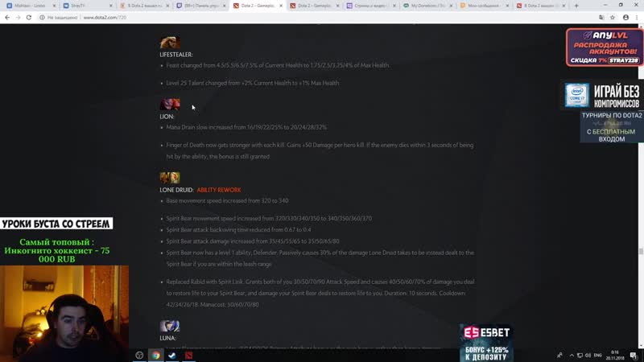Viewport: 644px width, 362px height.
Task: Click the ESBET bonus banner
Action: pos(486,343)
